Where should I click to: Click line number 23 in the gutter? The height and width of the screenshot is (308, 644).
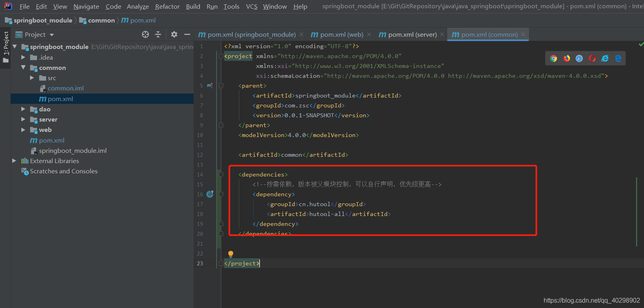200,263
